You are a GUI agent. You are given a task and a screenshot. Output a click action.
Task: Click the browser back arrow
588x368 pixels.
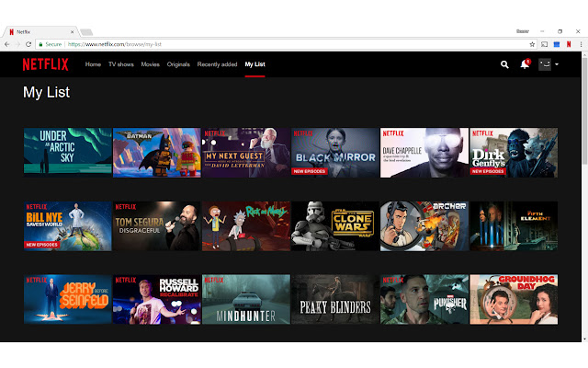[7, 44]
